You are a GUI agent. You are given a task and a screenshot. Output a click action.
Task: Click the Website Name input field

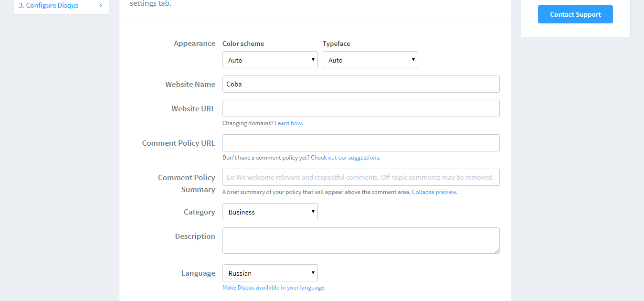point(361,84)
